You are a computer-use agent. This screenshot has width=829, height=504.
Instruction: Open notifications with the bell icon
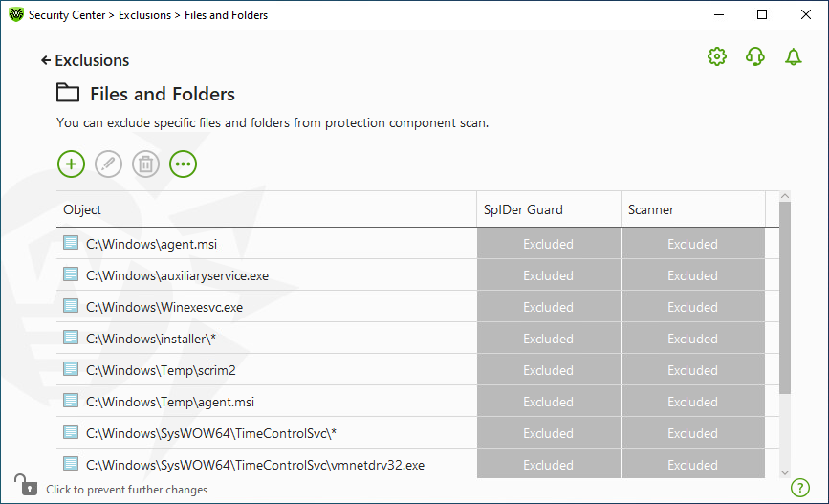(x=793, y=56)
